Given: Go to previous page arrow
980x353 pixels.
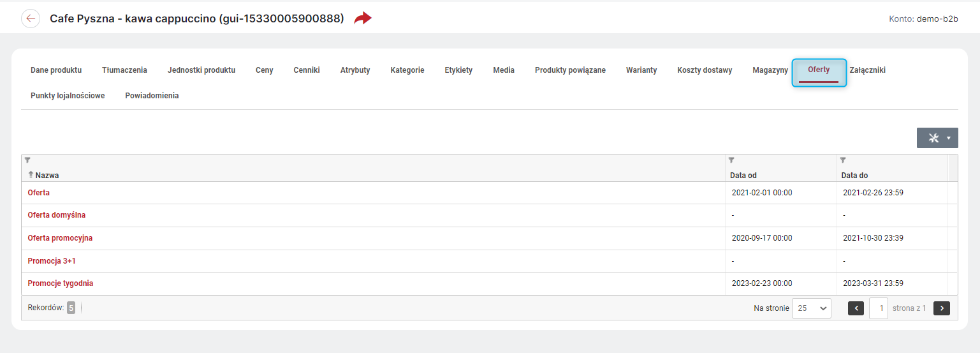Looking at the screenshot, I should pos(856,308).
